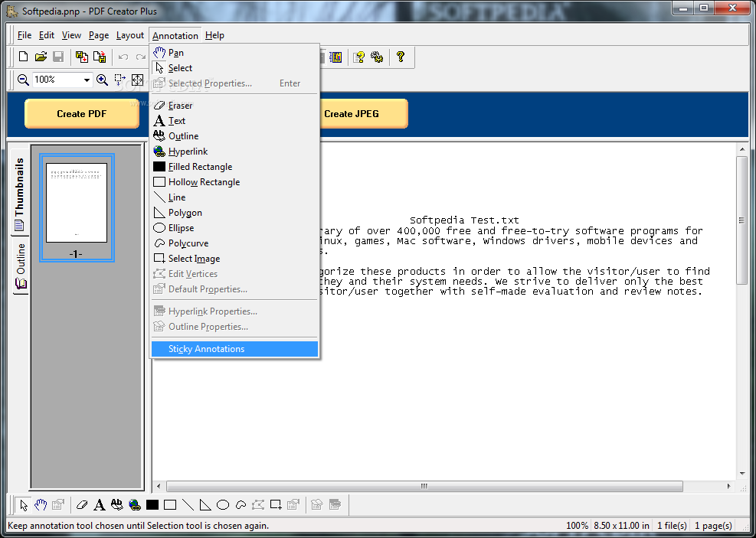The height and width of the screenshot is (538, 756).
Task: Select the Polycurve tool in bottom toolbar
Action: point(241,505)
